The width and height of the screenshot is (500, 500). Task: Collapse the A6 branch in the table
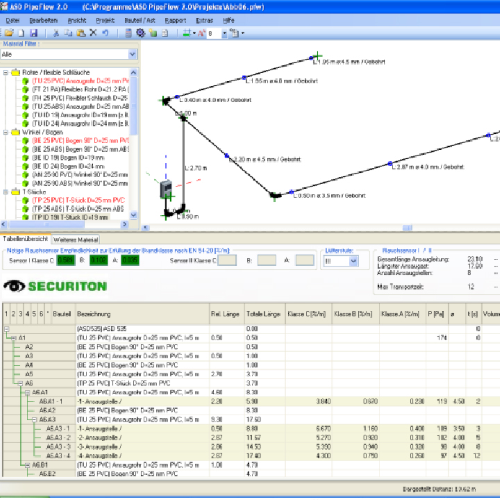[x=20, y=383]
